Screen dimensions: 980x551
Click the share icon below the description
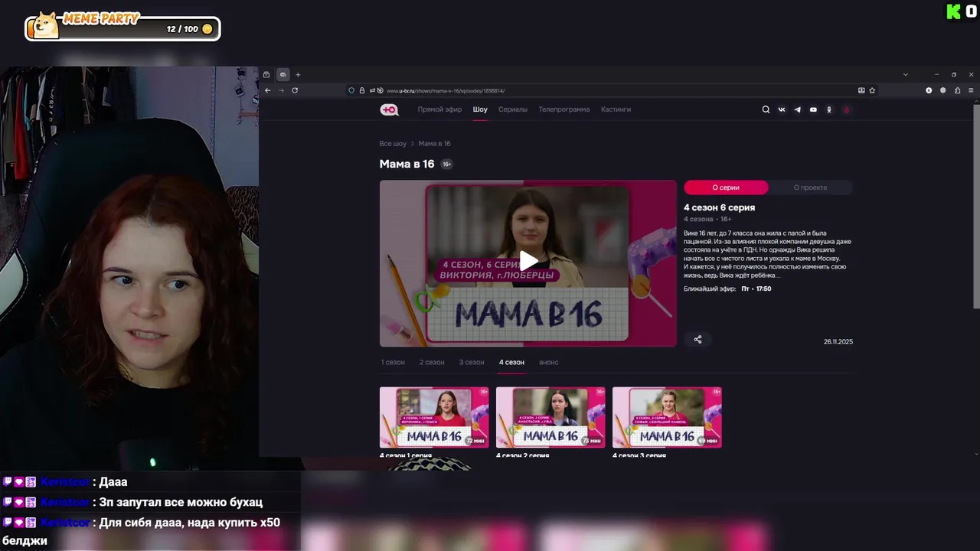click(697, 339)
